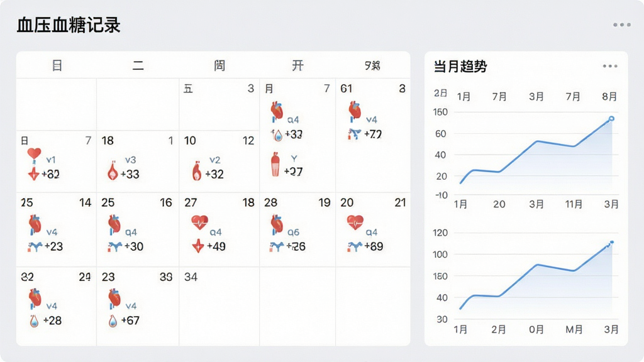Click the red cross icon beside +49
This screenshot has width=644, height=362.
pos(198,246)
